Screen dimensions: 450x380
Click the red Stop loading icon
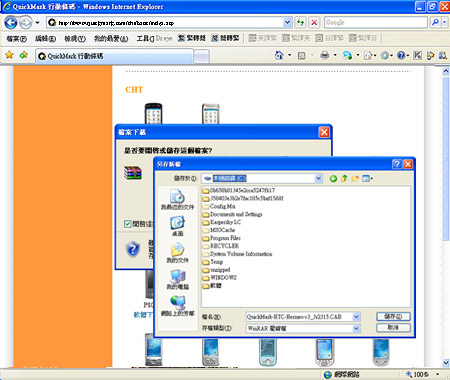[x=314, y=22]
